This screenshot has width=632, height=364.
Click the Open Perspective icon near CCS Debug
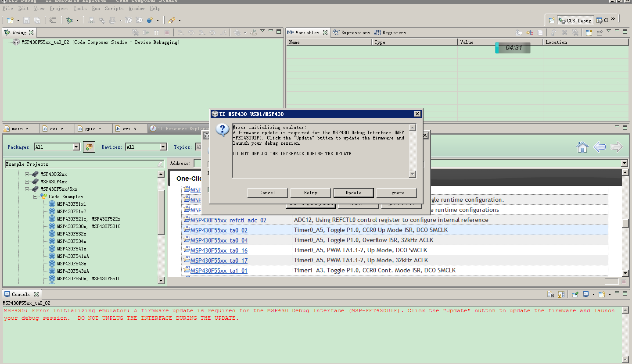pos(551,20)
